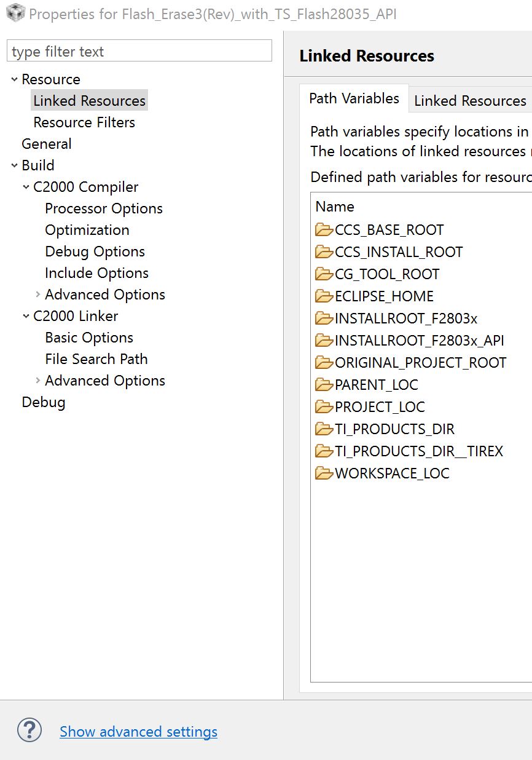Switch to the Linked Resources tab

(469, 101)
